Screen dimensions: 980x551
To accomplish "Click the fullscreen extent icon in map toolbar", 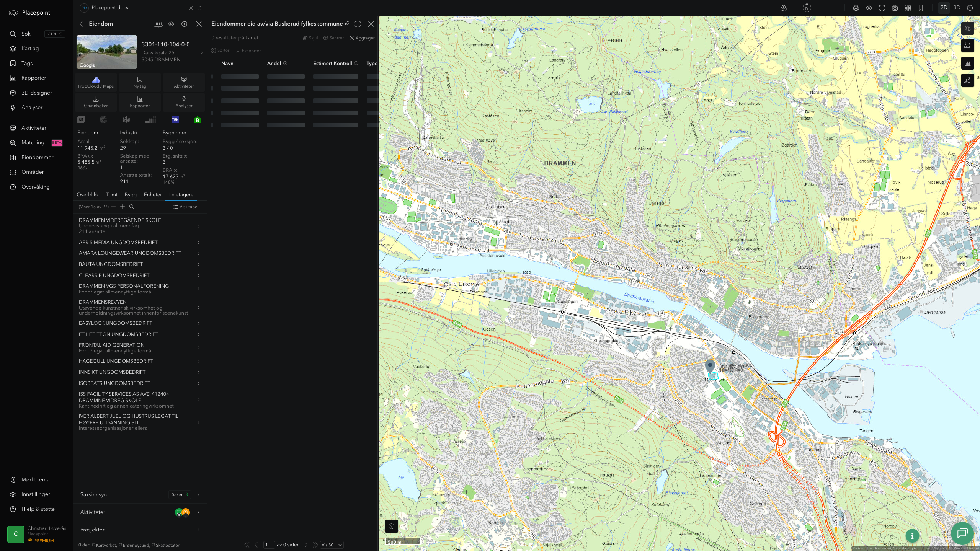I will [882, 8].
